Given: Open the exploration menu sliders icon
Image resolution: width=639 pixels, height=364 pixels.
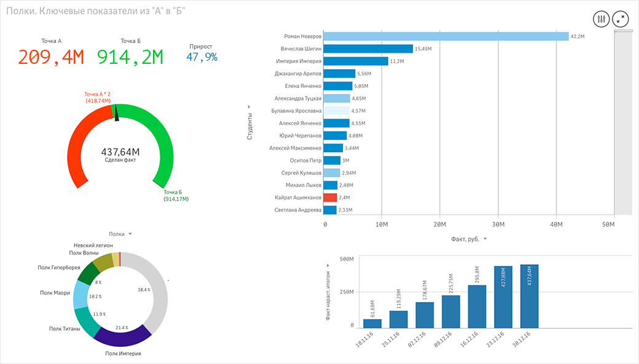Looking at the screenshot, I should point(602,19).
